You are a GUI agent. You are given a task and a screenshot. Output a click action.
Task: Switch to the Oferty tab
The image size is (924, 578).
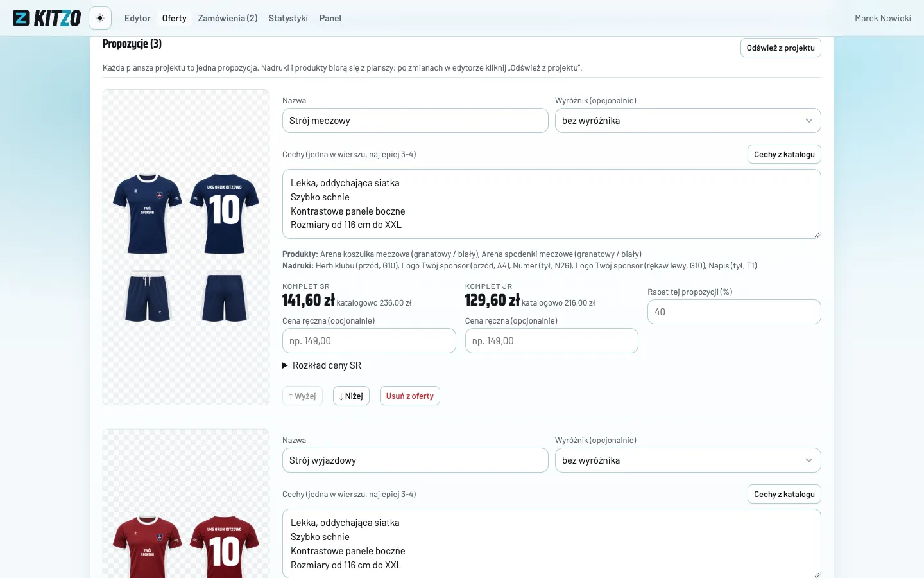pyautogui.click(x=174, y=18)
